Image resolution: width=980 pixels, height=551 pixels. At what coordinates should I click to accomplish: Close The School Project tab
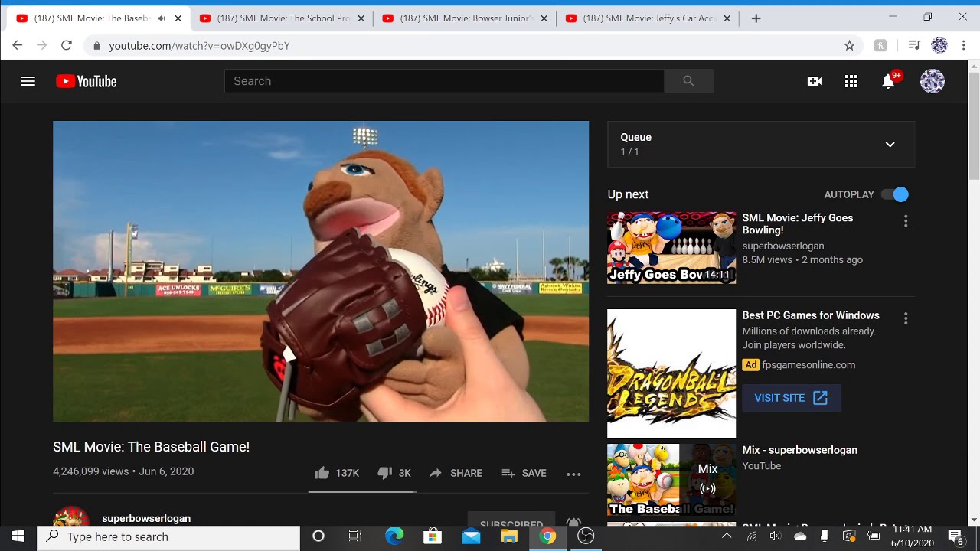(x=361, y=18)
